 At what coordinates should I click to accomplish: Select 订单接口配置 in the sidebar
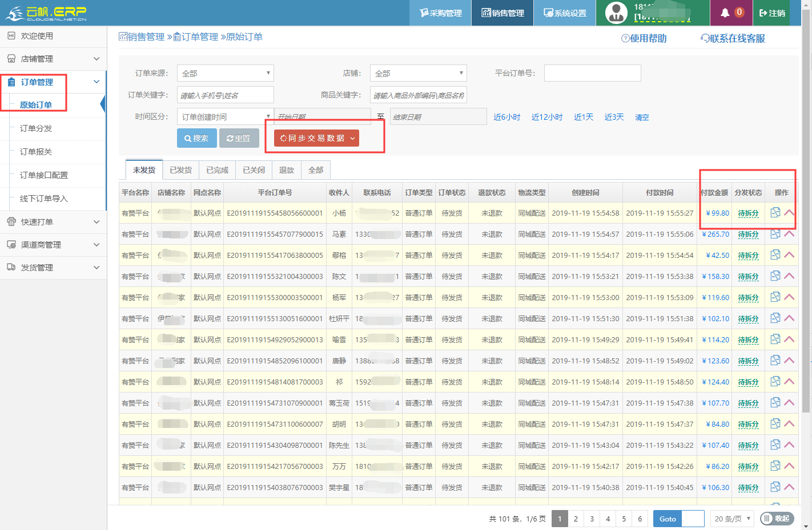click(x=44, y=175)
